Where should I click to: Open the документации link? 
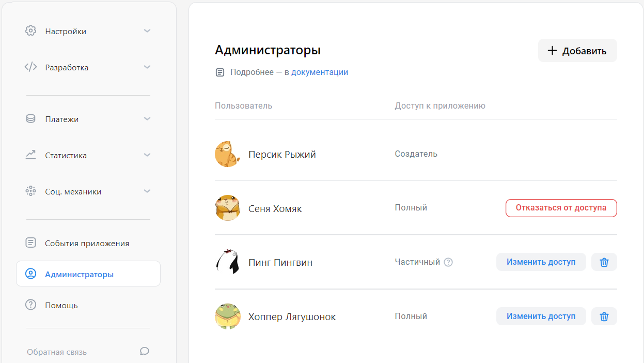pos(319,72)
